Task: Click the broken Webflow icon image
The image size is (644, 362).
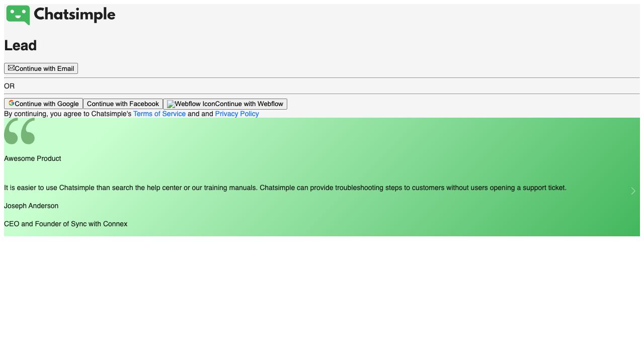Action: click(170, 104)
